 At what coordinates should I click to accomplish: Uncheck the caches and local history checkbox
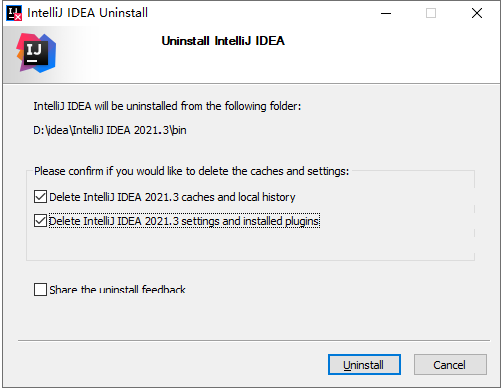(x=40, y=197)
